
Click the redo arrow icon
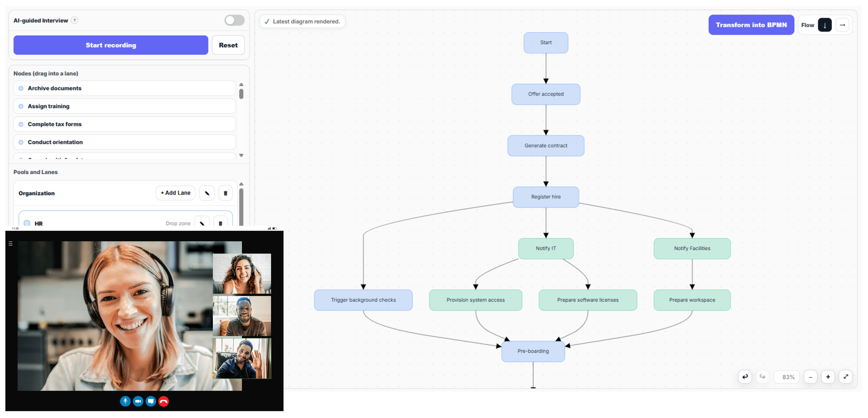762,377
